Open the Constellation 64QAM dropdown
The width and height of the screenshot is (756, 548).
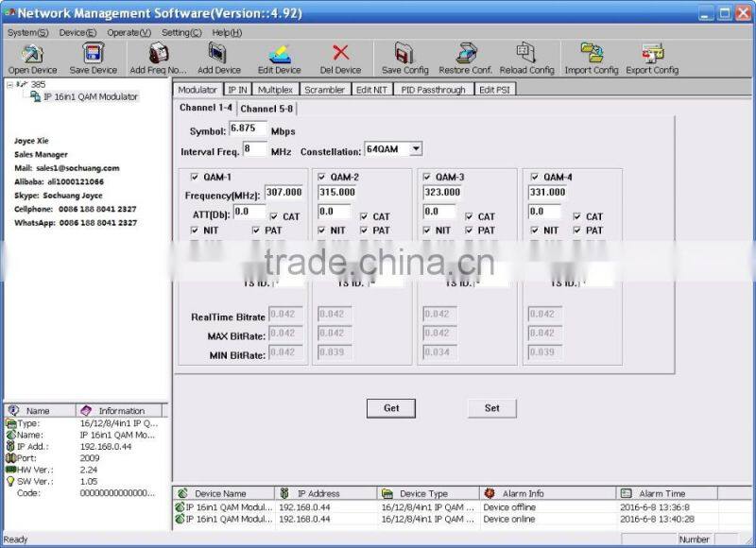coord(416,149)
